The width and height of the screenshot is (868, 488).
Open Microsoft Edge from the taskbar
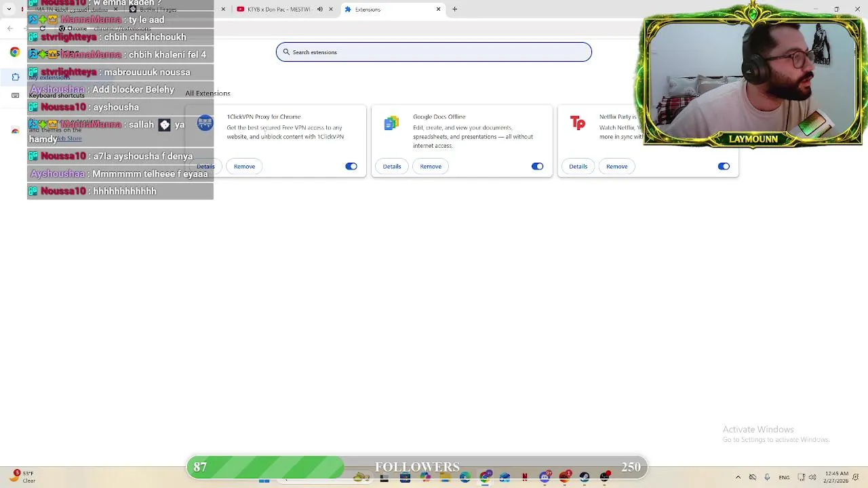pos(465,477)
